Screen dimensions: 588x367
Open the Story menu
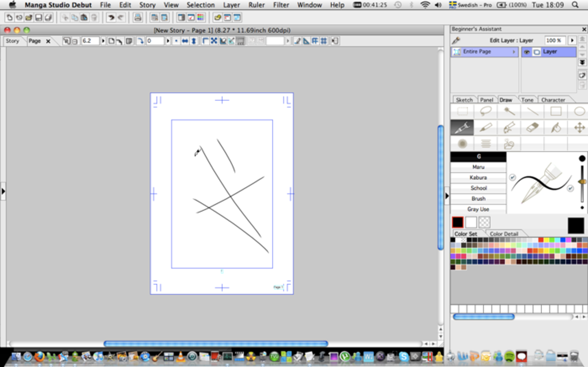pos(148,5)
